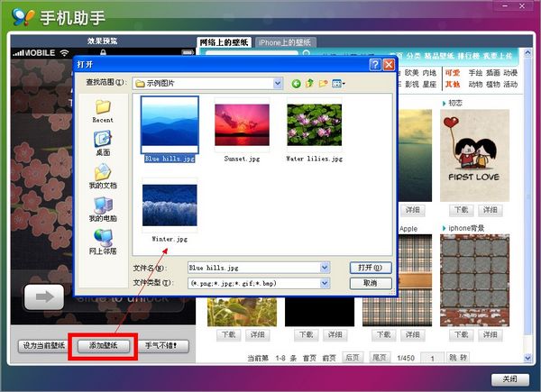This screenshot has width=541, height=392.
Task: Click the 植物 category link
Action: click(493, 85)
